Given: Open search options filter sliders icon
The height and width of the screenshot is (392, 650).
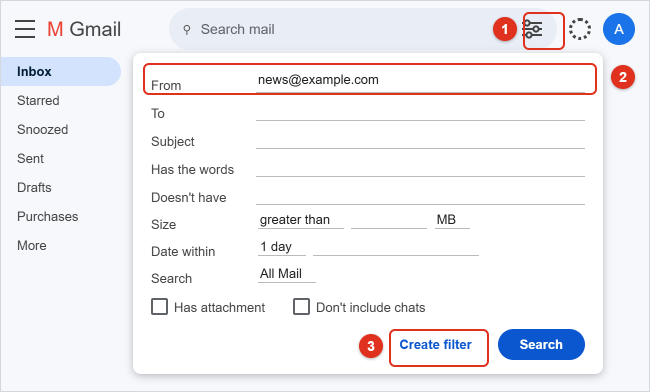Looking at the screenshot, I should 533,29.
